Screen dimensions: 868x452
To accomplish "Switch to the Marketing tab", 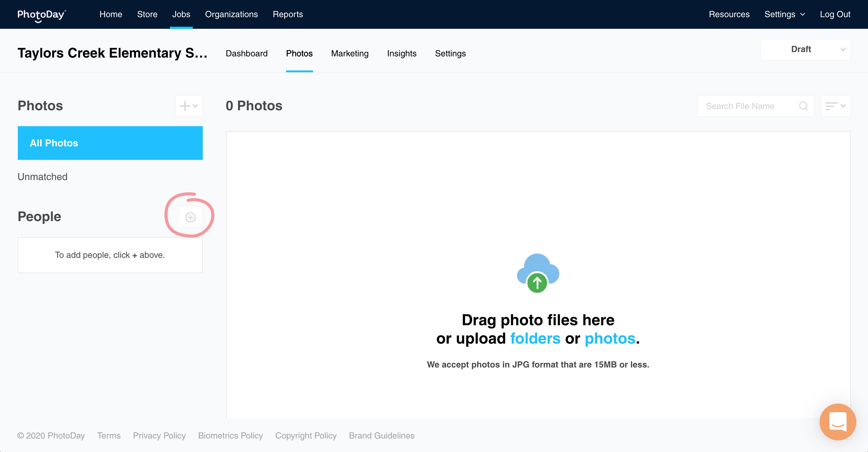I will 350,54.
